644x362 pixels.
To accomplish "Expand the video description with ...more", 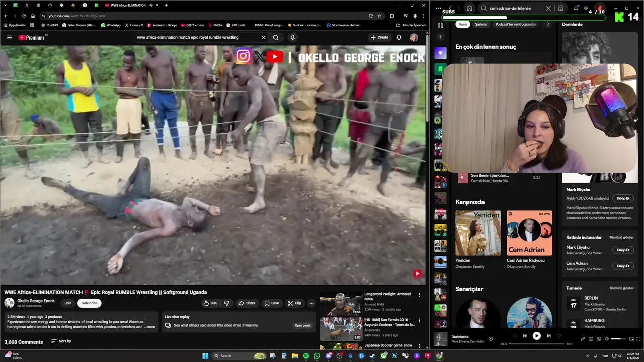I will click(149, 327).
